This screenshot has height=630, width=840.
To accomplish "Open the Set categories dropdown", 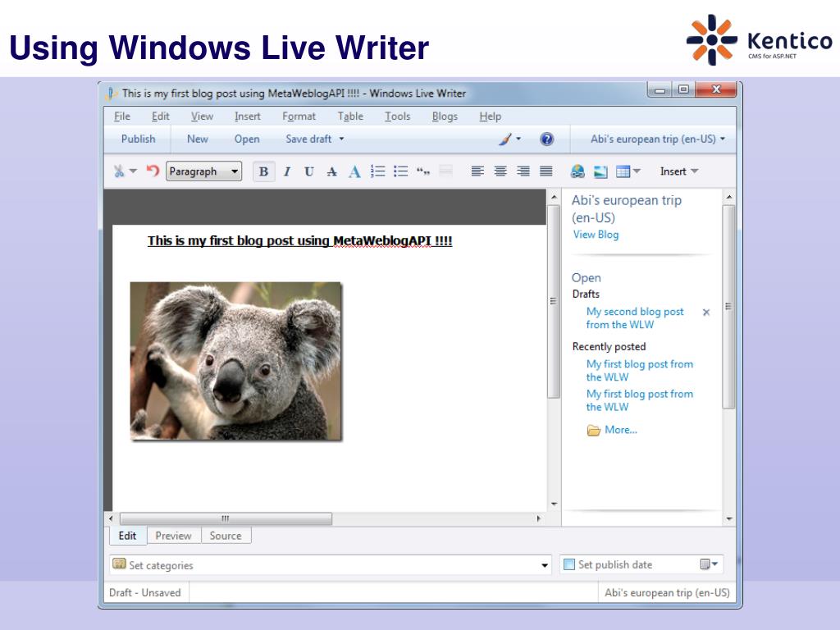I will tap(331, 565).
